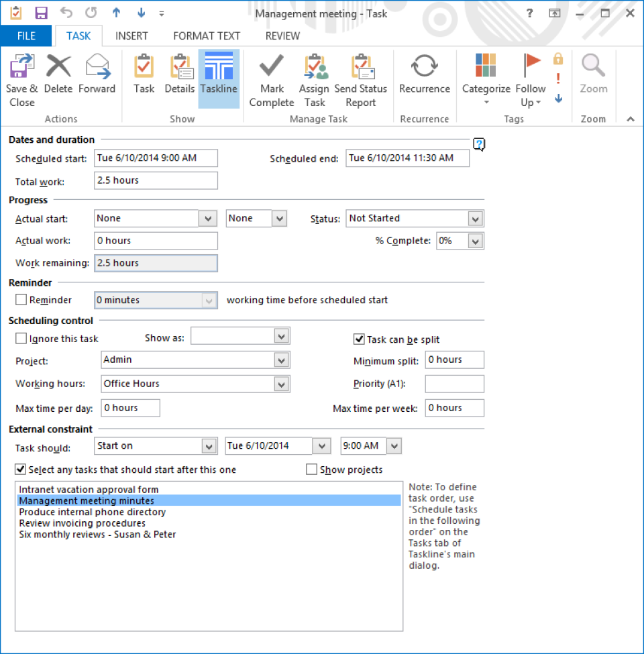Click the Max time per week field
Screen dimensions: 644x654
coord(454,408)
